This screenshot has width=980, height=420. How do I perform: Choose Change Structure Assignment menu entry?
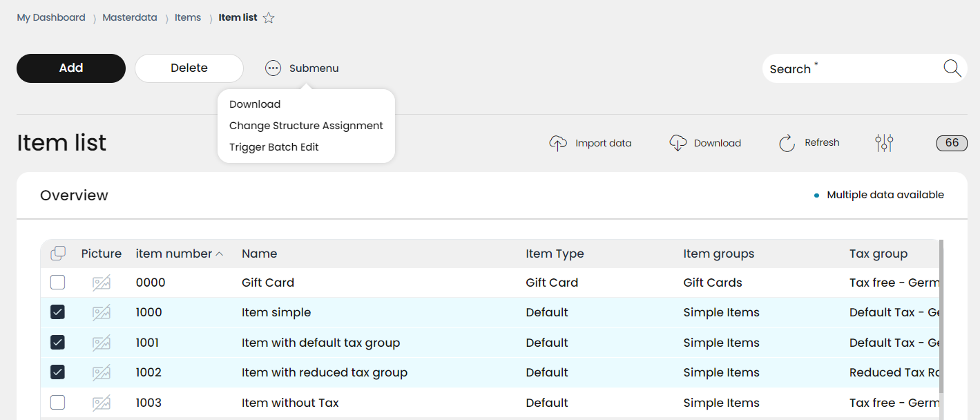[x=306, y=126]
